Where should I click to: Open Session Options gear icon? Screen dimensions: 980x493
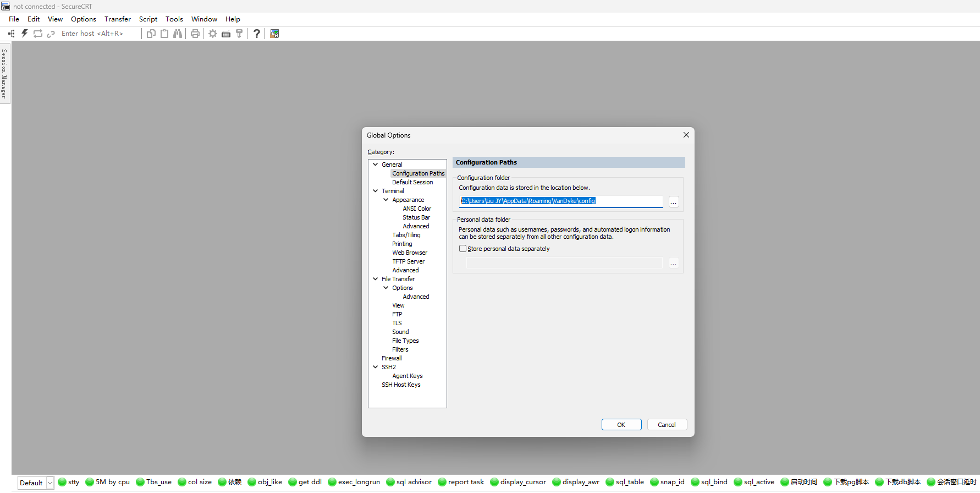(213, 34)
